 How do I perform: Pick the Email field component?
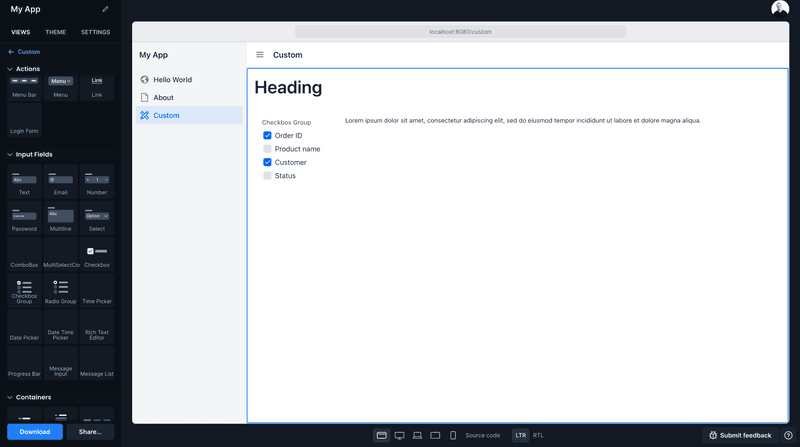[x=61, y=182]
